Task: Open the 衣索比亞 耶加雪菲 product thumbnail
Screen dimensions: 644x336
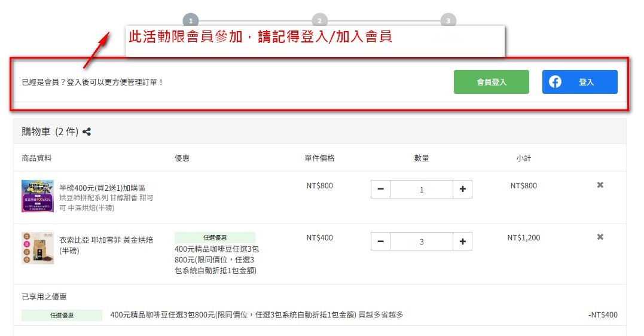Action: coord(38,248)
